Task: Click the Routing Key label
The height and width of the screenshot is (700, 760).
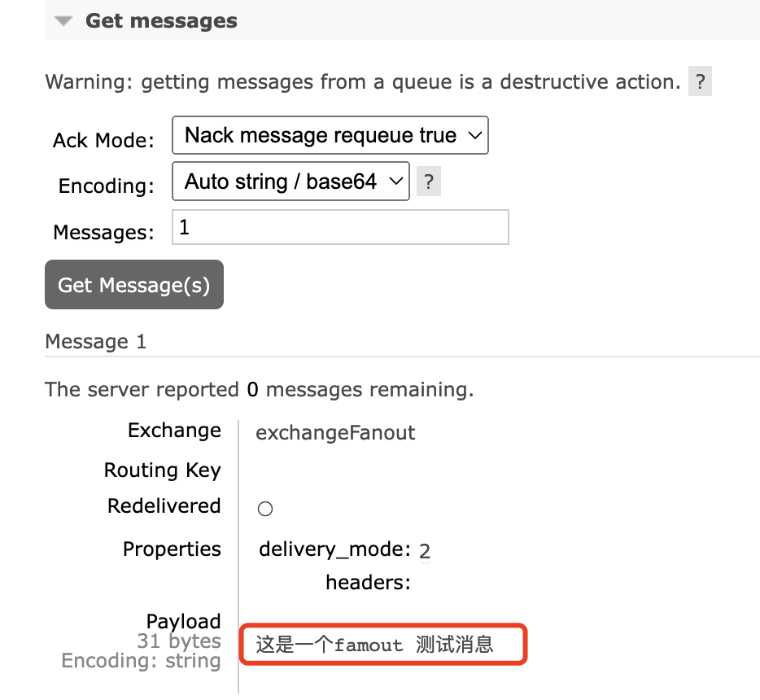Action: 163,470
